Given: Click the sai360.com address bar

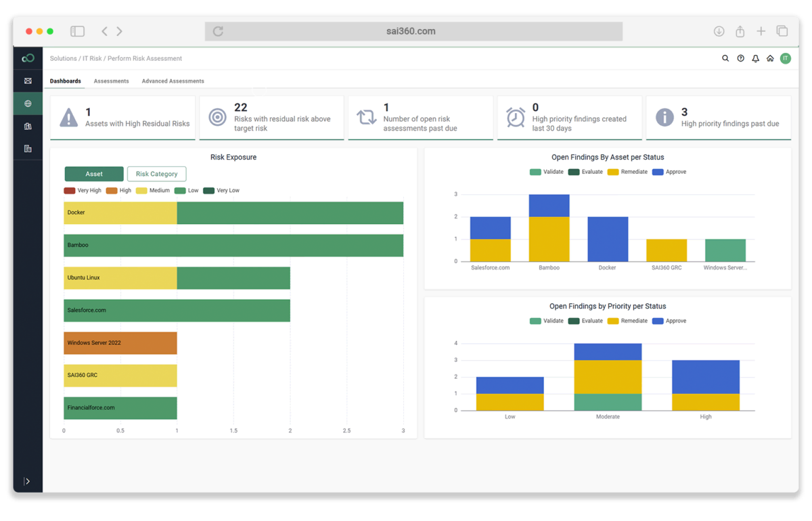Looking at the screenshot, I should (413, 31).
